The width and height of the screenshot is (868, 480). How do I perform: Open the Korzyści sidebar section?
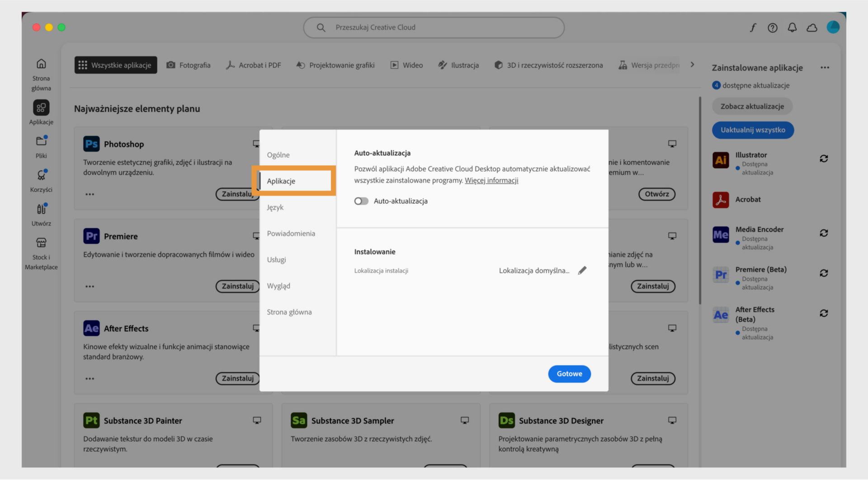click(41, 181)
